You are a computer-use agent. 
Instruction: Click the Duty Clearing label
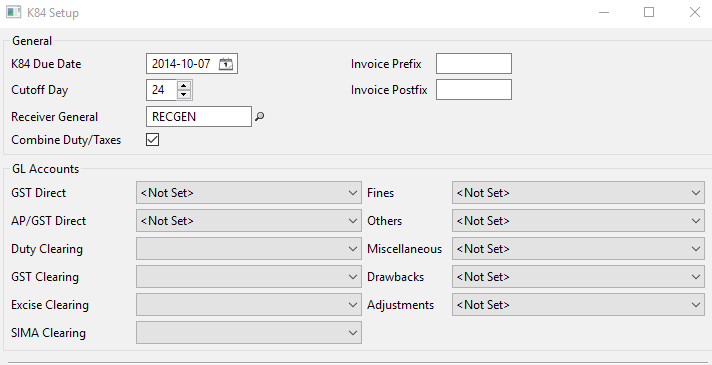point(47,249)
